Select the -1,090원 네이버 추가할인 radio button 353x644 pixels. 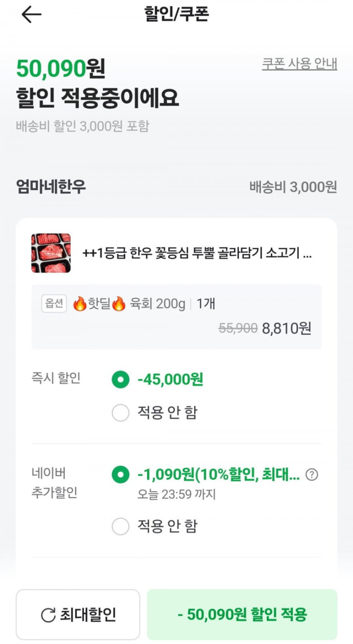120,475
